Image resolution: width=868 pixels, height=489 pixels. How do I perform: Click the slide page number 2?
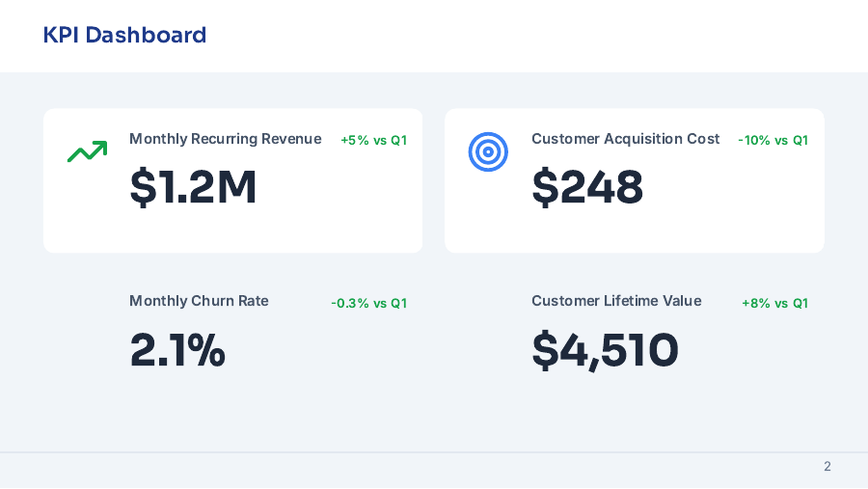[x=827, y=467]
